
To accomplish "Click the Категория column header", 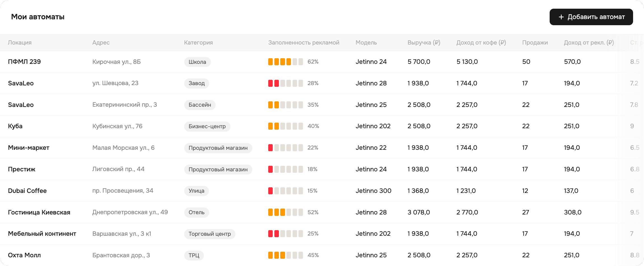I will coord(198,43).
